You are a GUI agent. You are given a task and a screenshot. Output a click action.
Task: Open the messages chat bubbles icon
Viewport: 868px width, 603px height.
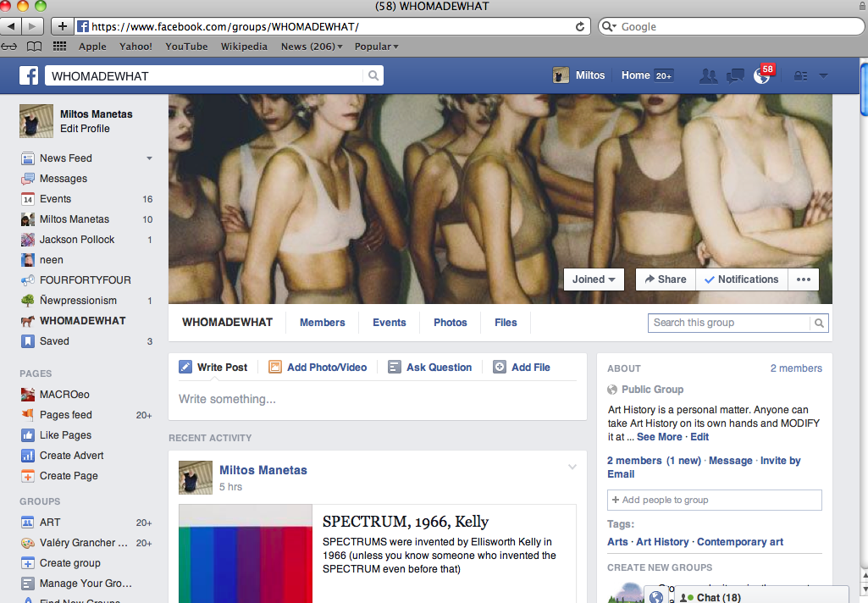(x=735, y=76)
